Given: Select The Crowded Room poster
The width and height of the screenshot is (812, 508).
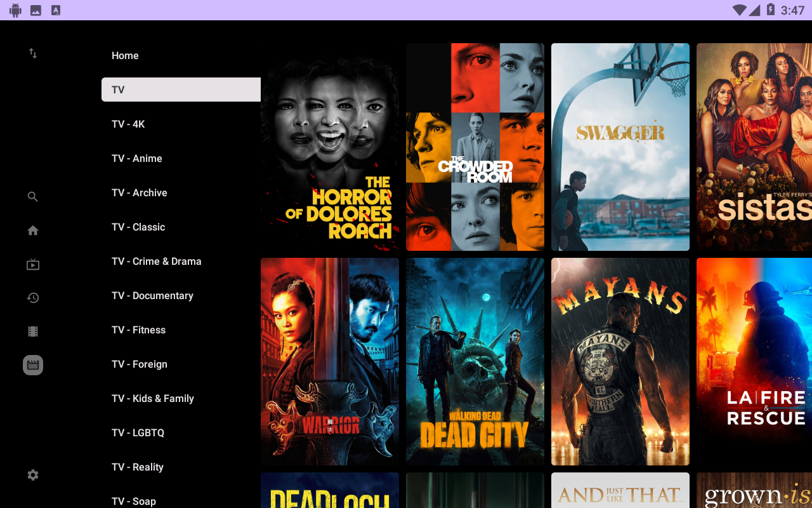Looking at the screenshot, I should (x=475, y=147).
